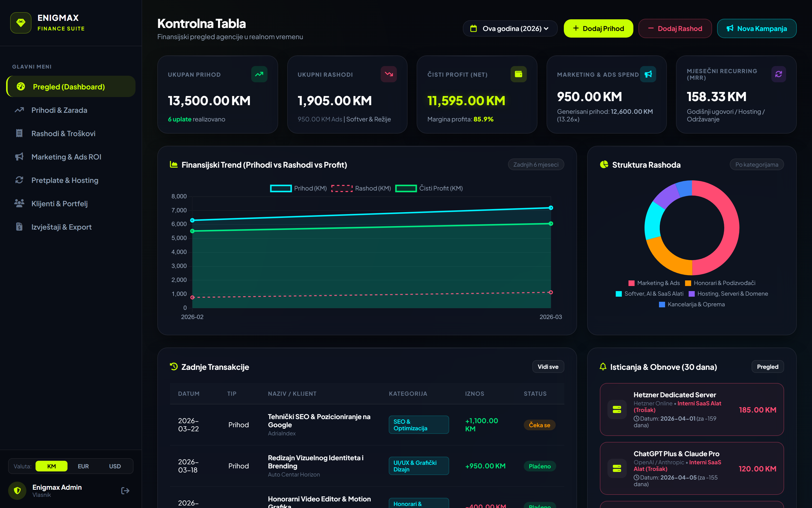Click the Čeka se status badge

pyautogui.click(x=539, y=425)
